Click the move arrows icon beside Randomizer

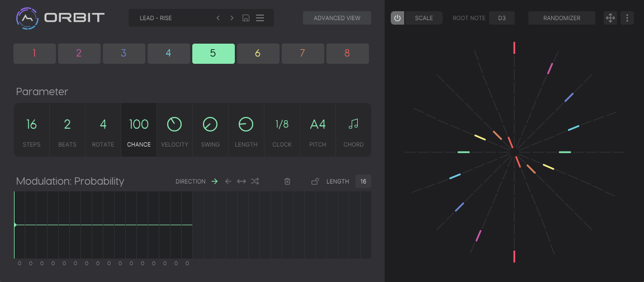610,18
